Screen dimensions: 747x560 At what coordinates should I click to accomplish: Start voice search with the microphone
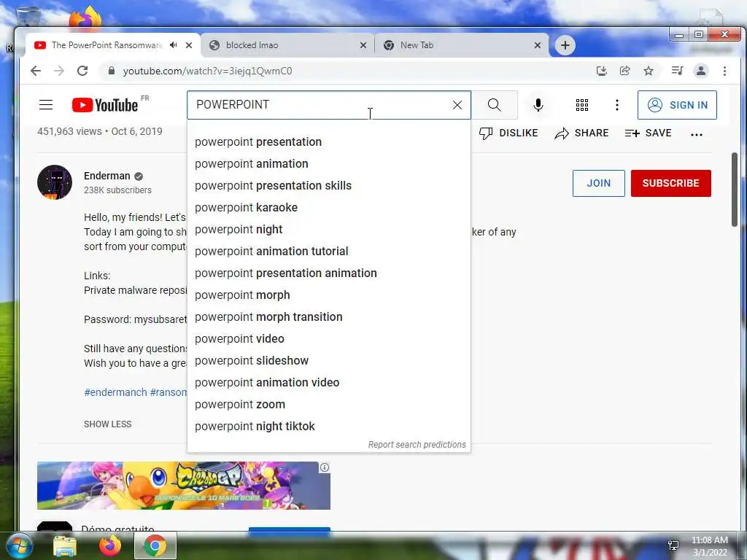tap(538, 105)
